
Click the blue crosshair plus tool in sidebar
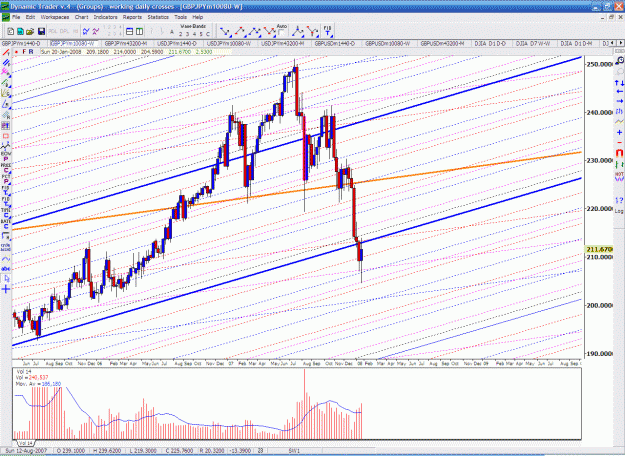tap(6, 289)
